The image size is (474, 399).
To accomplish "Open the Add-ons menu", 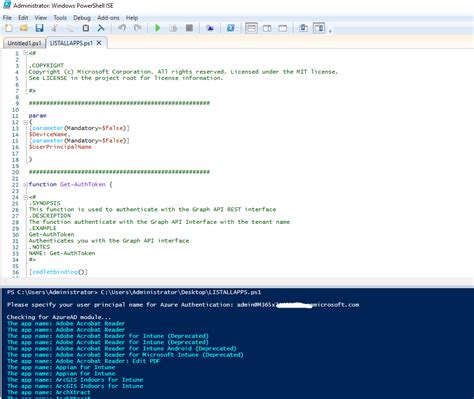I will [x=108, y=18].
